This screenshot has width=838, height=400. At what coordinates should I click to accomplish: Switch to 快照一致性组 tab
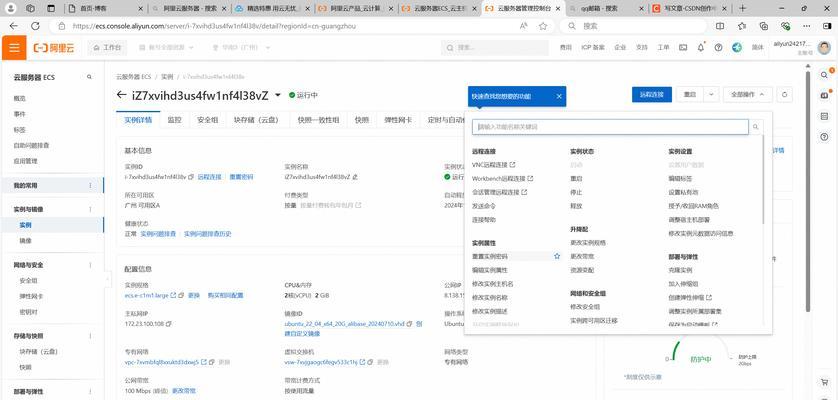[318, 120]
